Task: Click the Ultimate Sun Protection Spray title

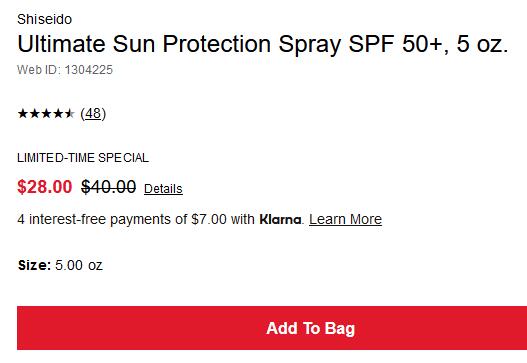Action: pos(262,44)
